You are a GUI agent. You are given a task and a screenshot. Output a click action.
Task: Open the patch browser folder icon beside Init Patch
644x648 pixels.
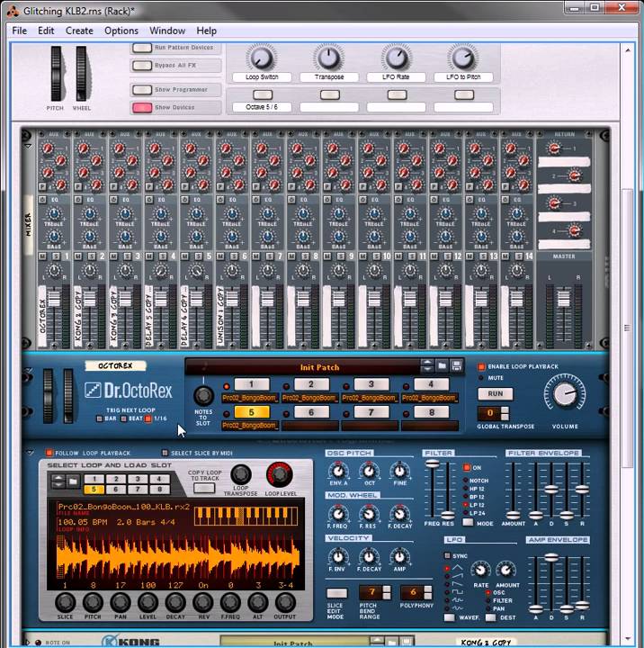tap(442, 365)
